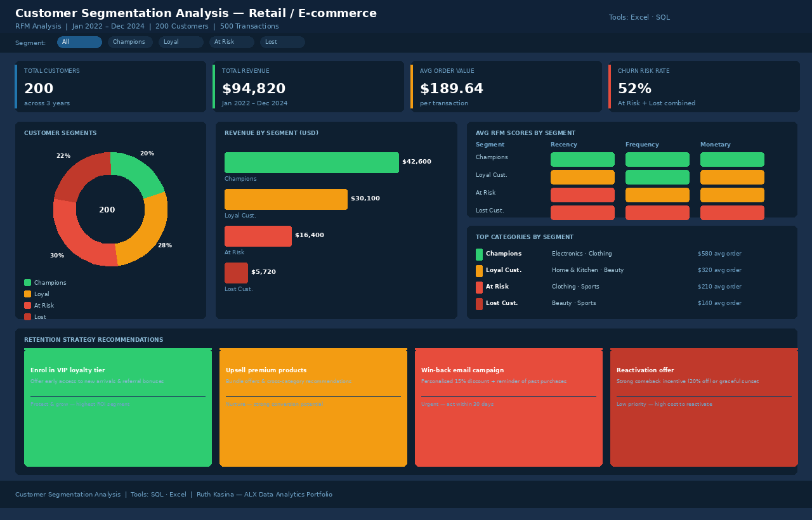Click the Tools: Excel · SQL header text
812x520 pixels.
click(639, 17)
